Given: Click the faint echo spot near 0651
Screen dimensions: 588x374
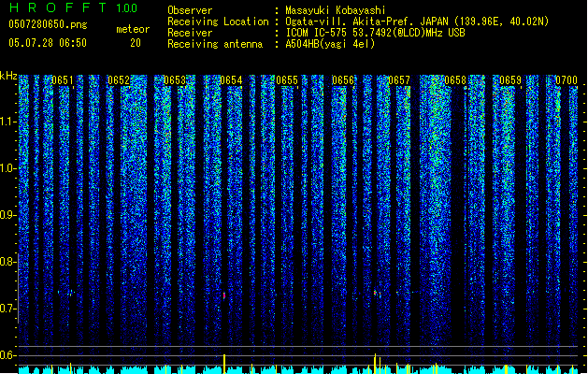Looking at the screenshot, I should 70,293.
